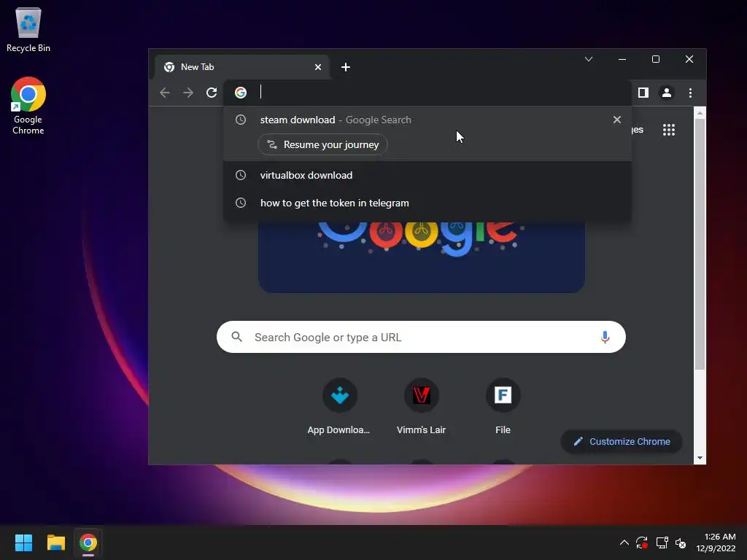Expand the tab search chevron

589,59
